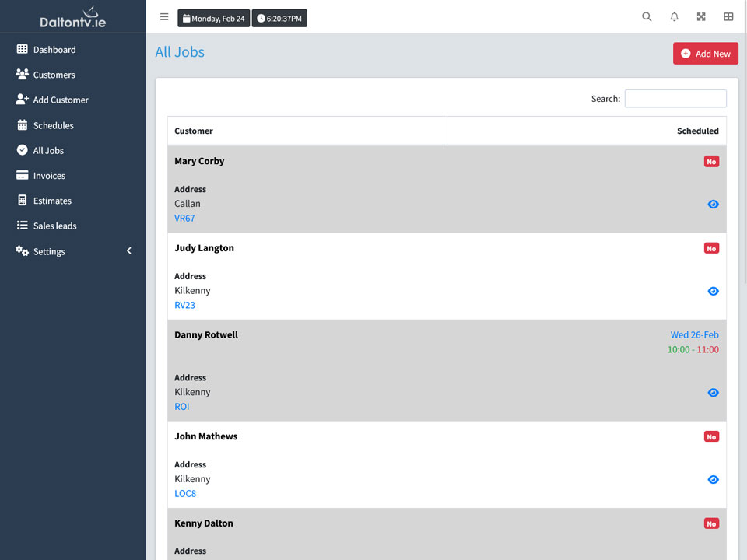Click the Monday, Feb 24 date button

(x=213, y=18)
